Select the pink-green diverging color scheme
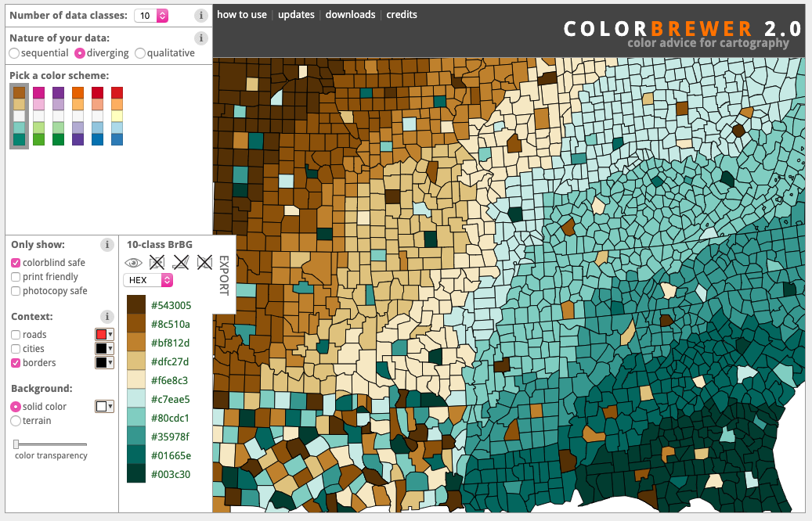 click(39, 116)
